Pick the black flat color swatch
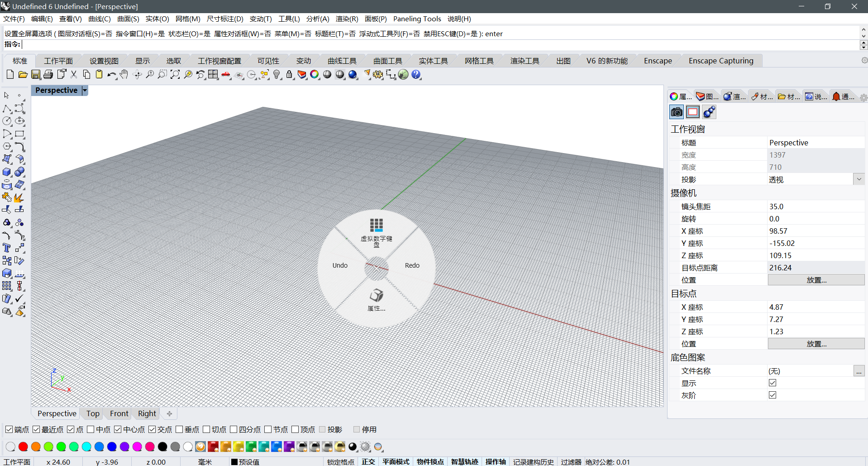868x466 pixels. [x=162, y=447]
